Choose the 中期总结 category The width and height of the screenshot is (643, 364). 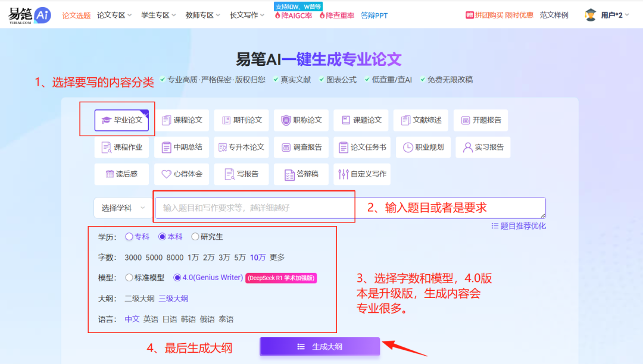click(x=182, y=147)
